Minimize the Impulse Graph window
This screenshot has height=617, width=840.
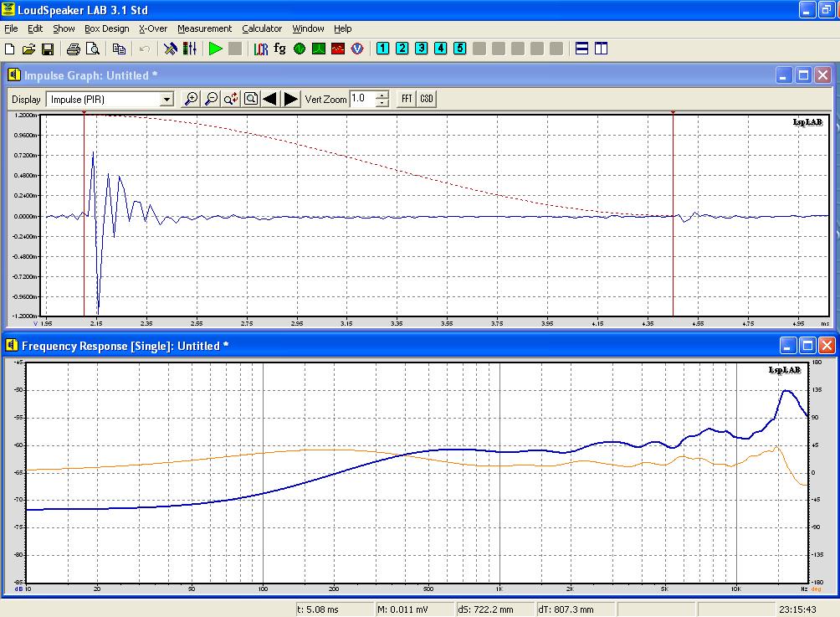[784, 75]
